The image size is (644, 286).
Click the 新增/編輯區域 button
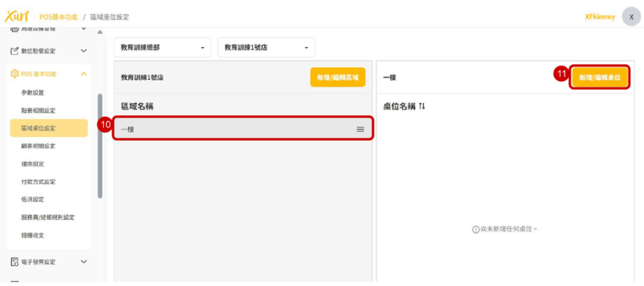click(x=337, y=77)
